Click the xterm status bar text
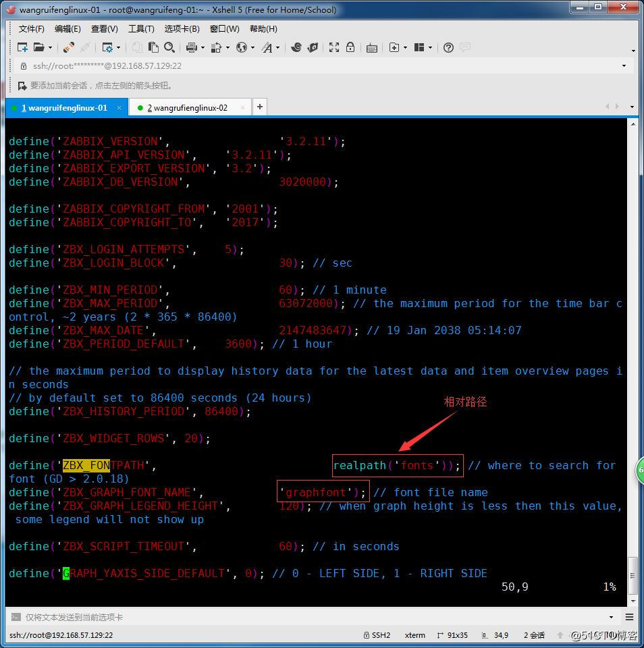 coord(414,635)
